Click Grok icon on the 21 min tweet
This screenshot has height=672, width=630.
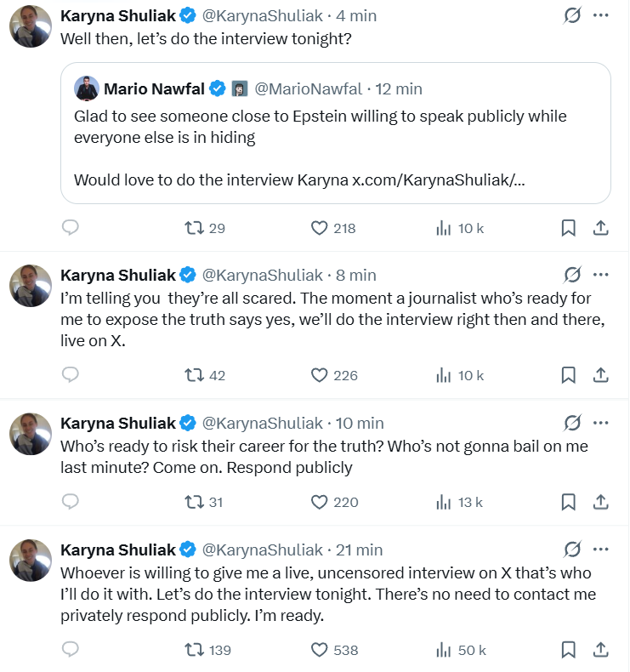[x=572, y=549]
